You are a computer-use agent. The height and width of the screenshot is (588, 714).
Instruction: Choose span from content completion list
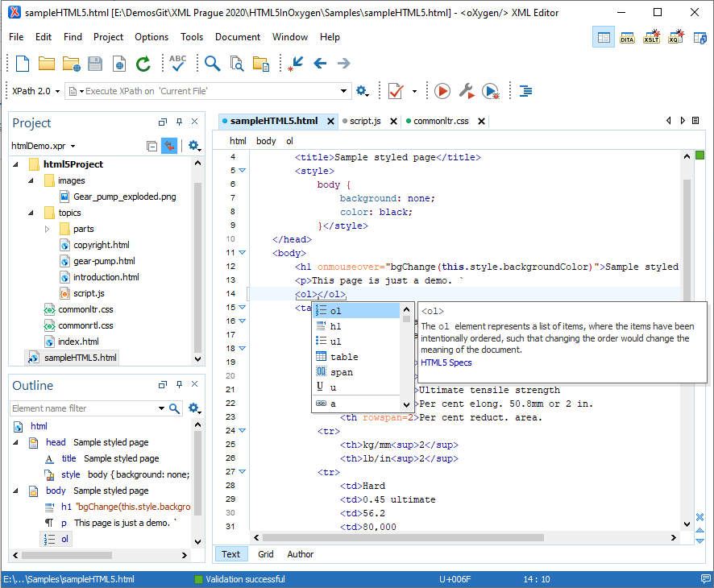[x=356, y=372]
